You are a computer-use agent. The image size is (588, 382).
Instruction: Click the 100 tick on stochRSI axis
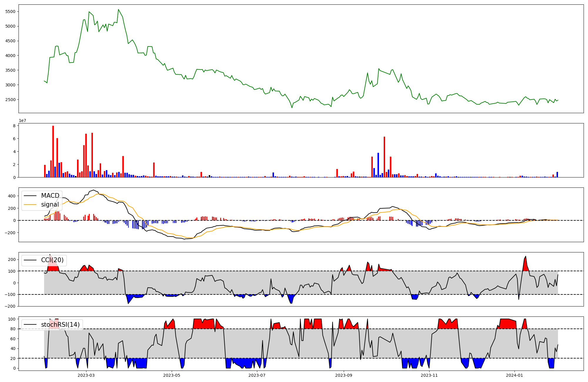[x=12, y=319]
